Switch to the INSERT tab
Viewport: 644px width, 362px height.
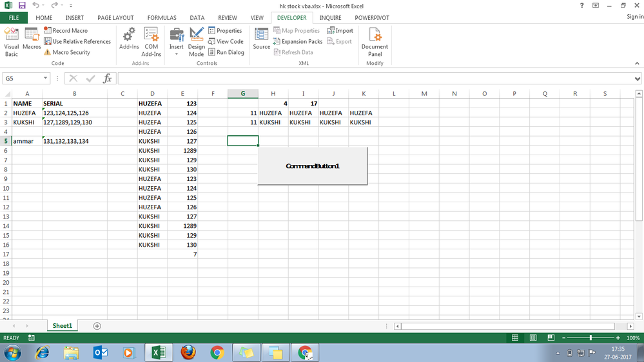pos(75,17)
